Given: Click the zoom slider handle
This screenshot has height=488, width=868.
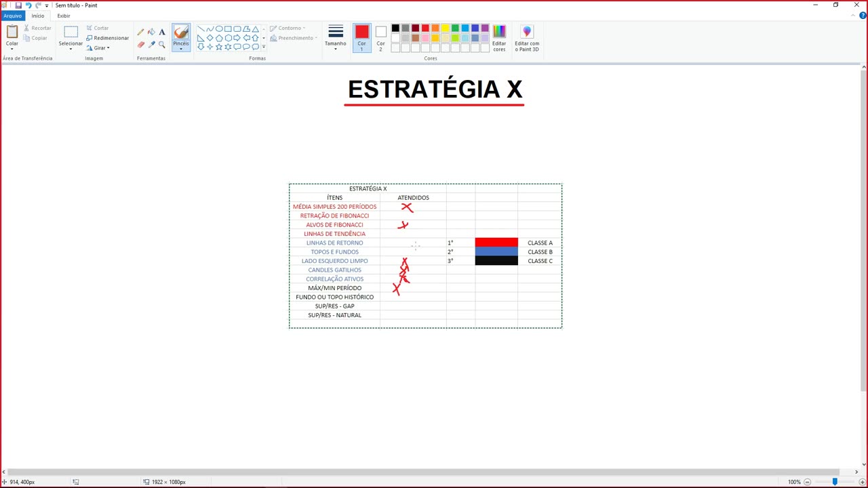Looking at the screenshot, I should (835, 482).
